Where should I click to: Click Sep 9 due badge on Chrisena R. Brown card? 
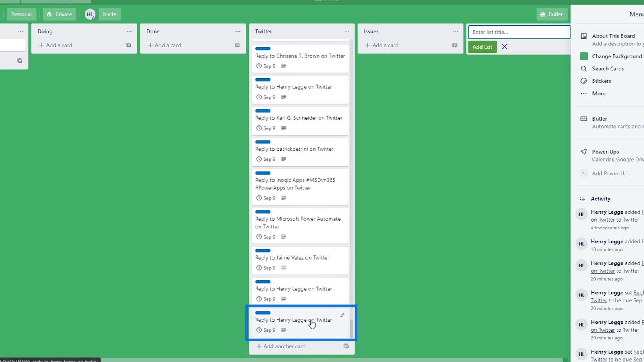pos(266,66)
